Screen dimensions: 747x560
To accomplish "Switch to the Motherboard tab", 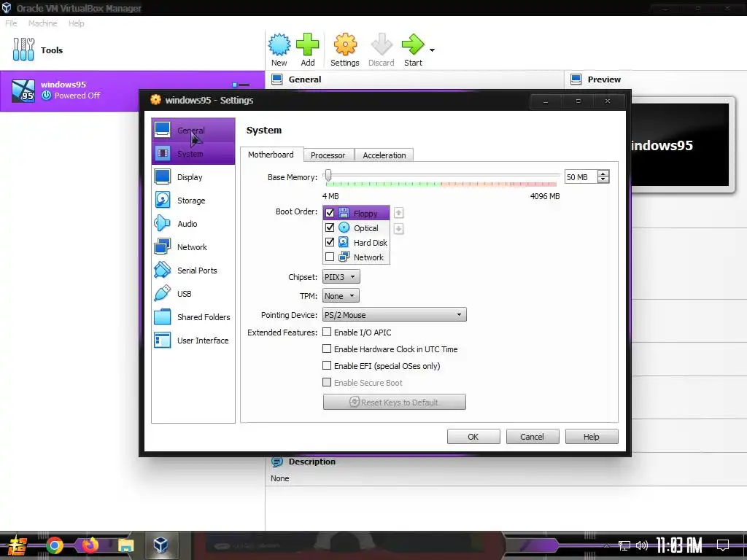I will pos(271,155).
